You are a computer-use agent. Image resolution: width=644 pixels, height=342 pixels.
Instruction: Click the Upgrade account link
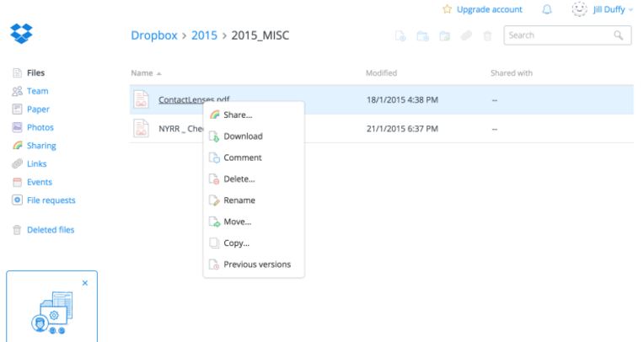(489, 9)
